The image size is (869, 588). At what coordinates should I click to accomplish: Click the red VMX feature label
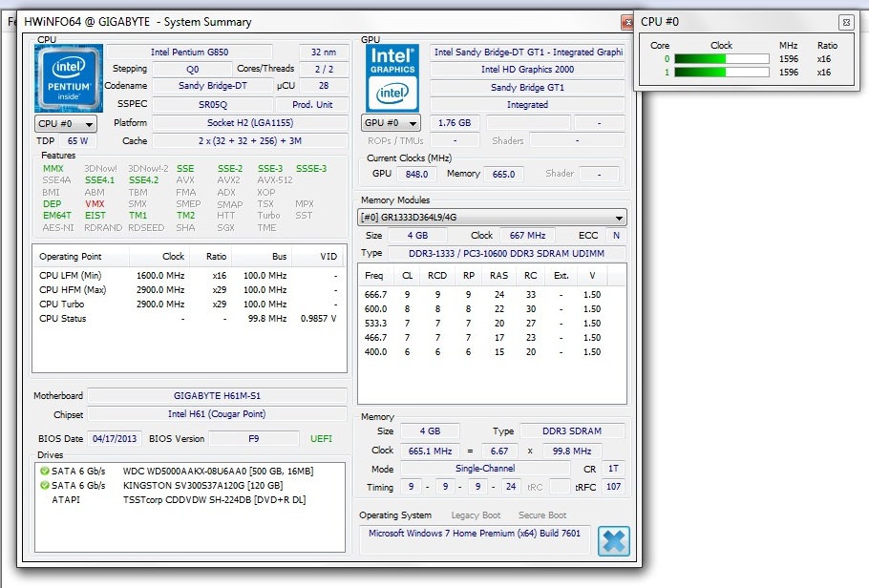(x=95, y=204)
